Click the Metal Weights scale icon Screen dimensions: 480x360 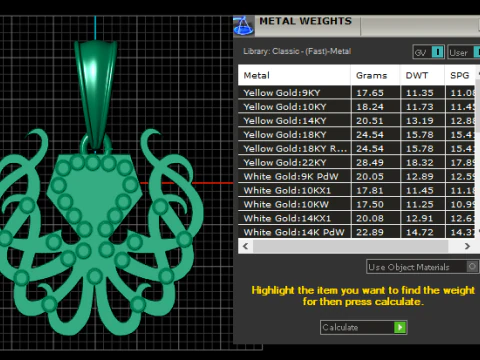pyautogui.click(x=243, y=26)
